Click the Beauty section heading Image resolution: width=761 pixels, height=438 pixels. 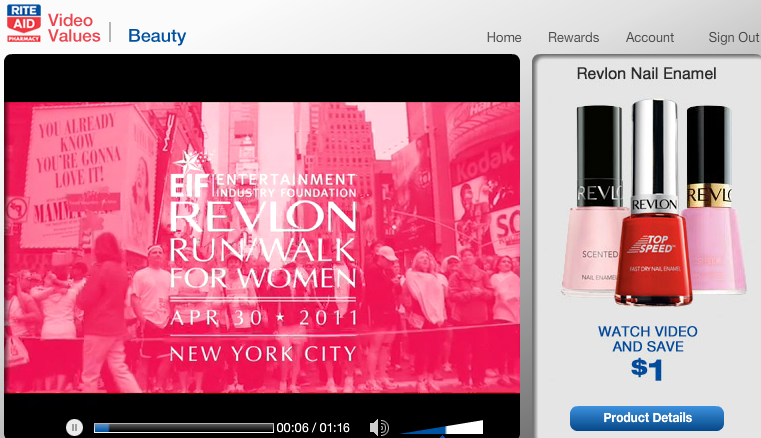tap(157, 36)
